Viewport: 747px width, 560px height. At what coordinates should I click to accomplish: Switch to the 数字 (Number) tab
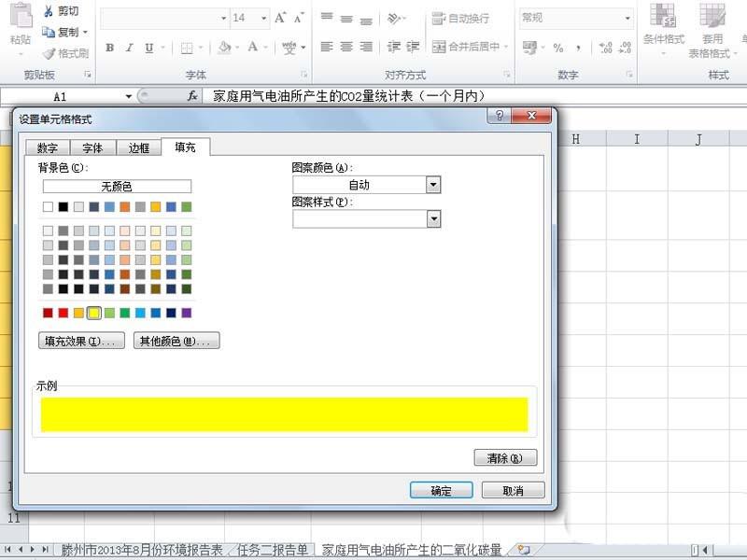(x=47, y=147)
